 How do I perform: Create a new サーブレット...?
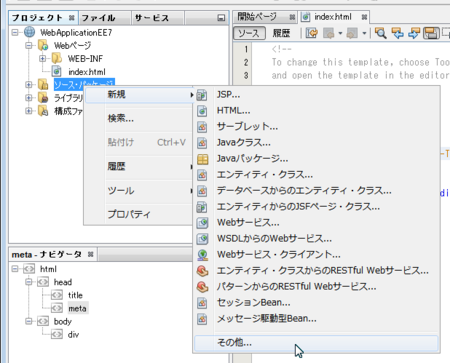[316, 127]
